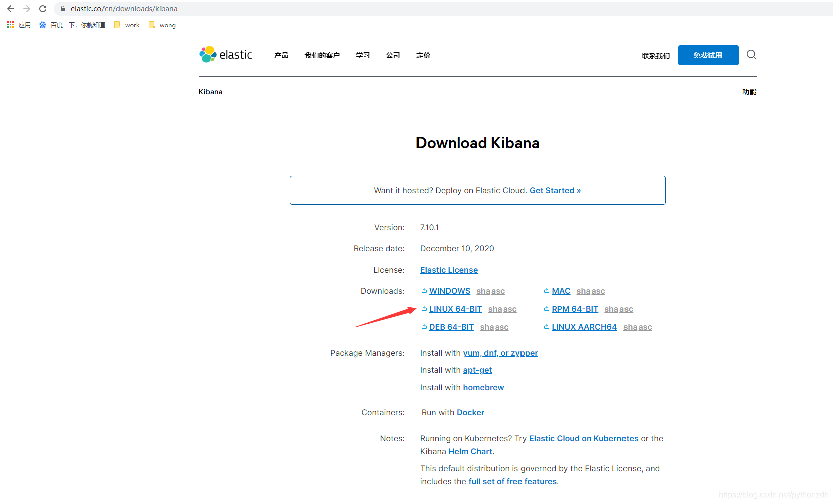Viewport: 833px width, 504px height.
Task: Open the 定价 menu item
Action: 423,55
